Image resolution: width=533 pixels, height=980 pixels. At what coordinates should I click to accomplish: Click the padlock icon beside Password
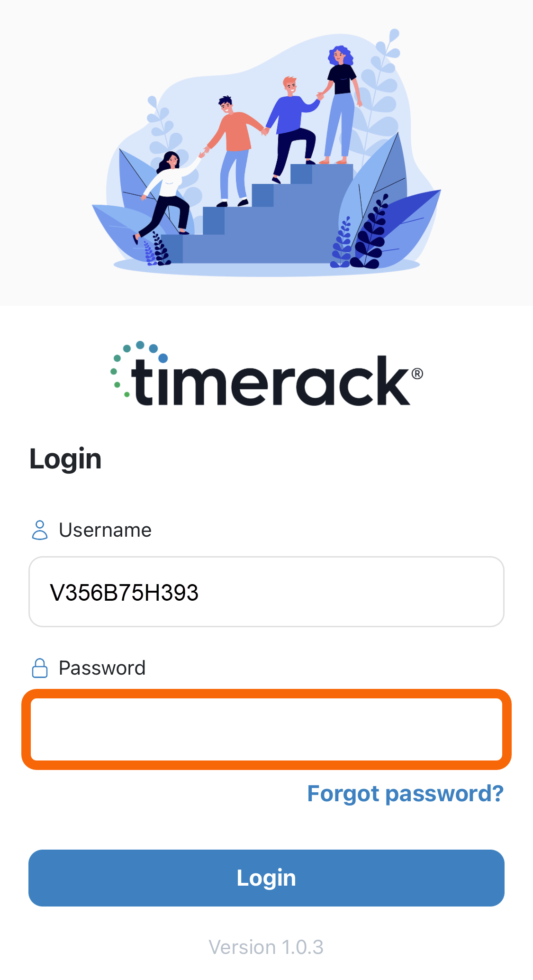(x=40, y=668)
